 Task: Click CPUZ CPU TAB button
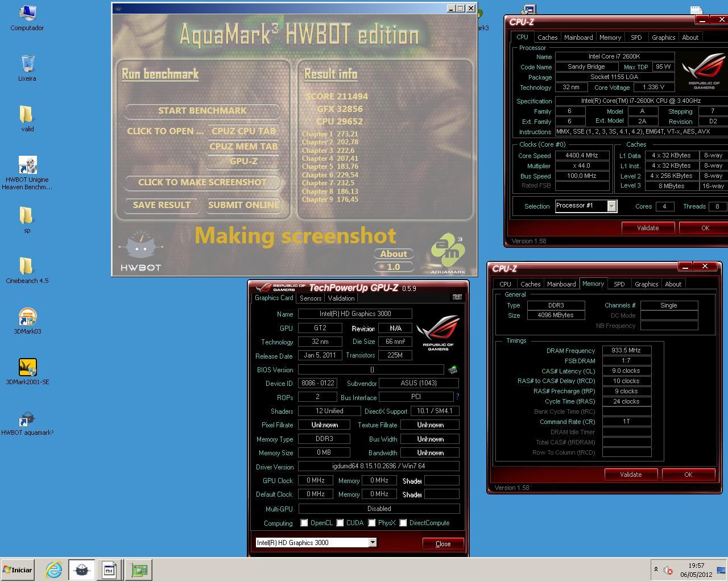pos(243,131)
